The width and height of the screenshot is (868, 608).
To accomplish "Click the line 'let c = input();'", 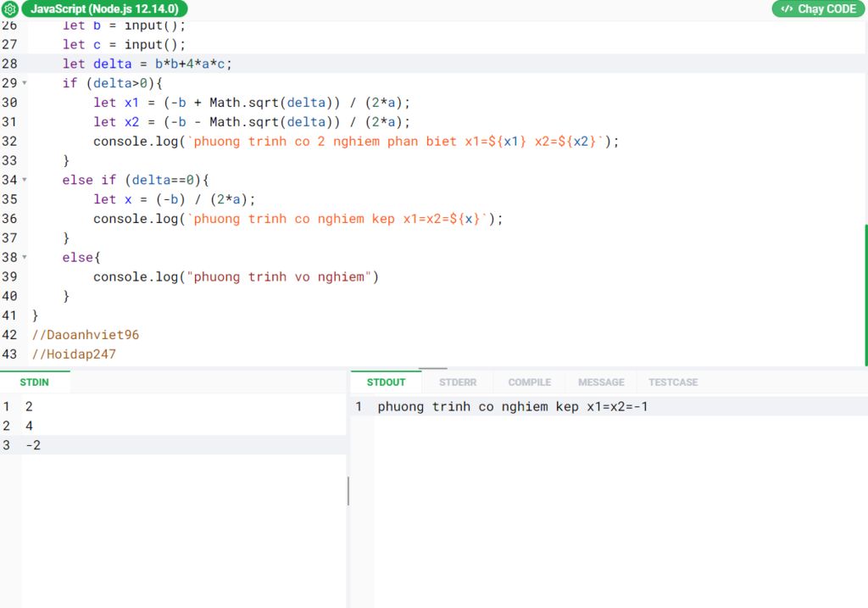I will point(124,44).
